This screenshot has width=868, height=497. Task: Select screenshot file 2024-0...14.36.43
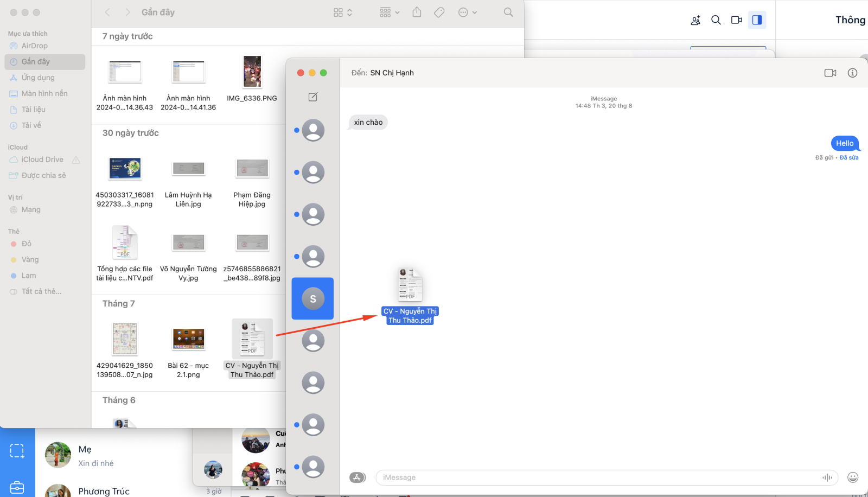coord(125,84)
